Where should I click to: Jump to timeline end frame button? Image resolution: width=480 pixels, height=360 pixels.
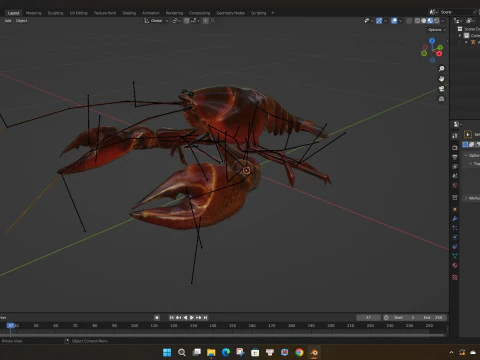tap(205, 317)
